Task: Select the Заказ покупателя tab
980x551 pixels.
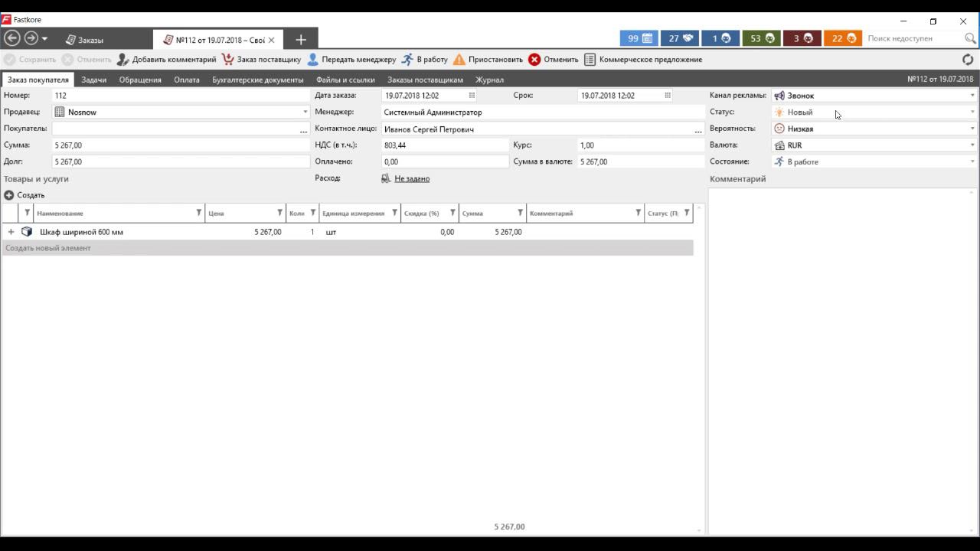Action: [38, 80]
